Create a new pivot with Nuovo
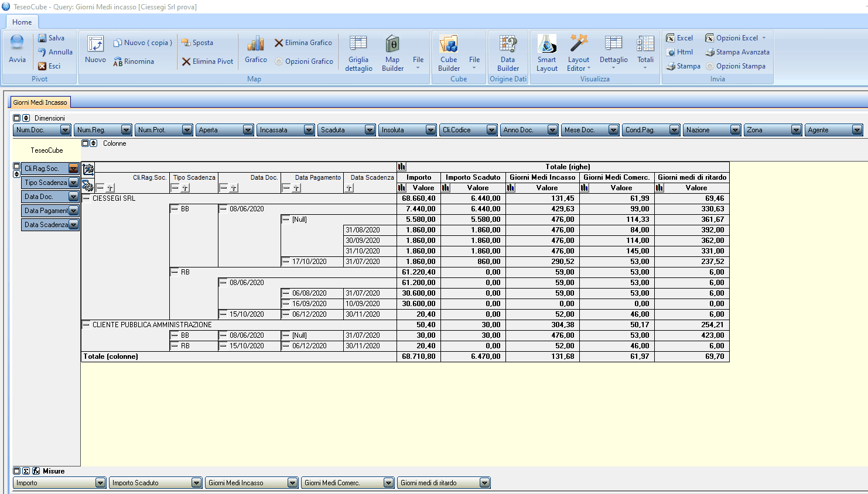This screenshot has height=494, width=868. tap(95, 50)
